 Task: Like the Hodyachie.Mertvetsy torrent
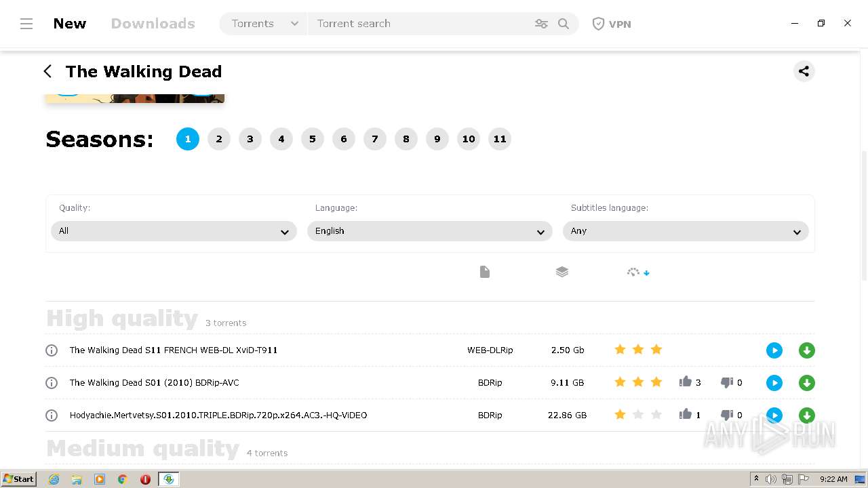pos(685,414)
